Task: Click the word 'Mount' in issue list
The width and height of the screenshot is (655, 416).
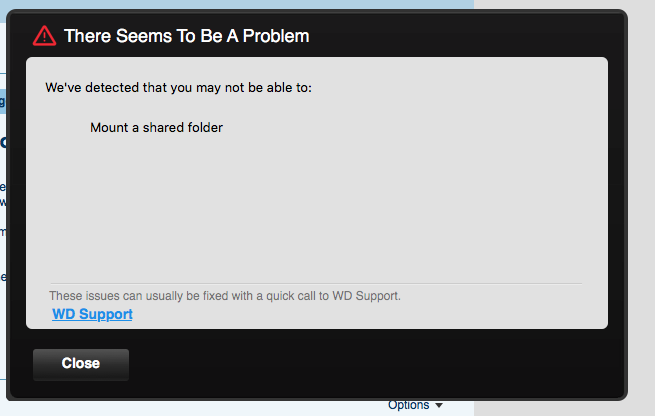Action: (109, 127)
